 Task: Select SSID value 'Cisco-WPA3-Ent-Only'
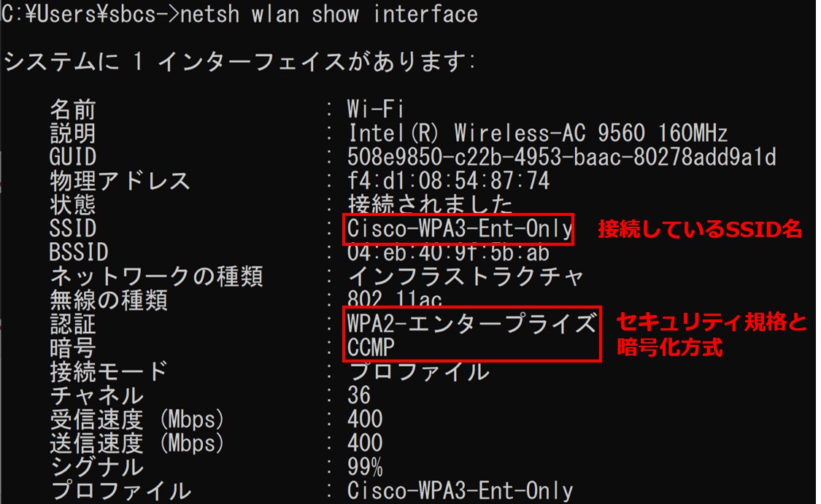coord(459,229)
